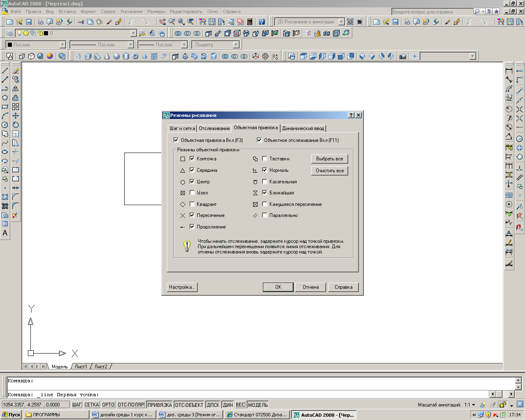The height and width of the screenshot is (420, 525).
Task: Click the Sphere 3D modeling icon
Action: pos(116,56)
